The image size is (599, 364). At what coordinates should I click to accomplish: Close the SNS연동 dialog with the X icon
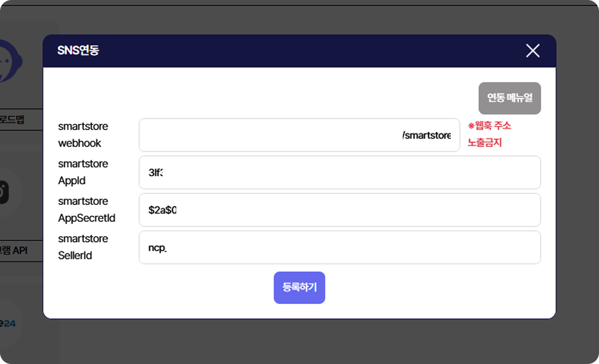tap(532, 51)
